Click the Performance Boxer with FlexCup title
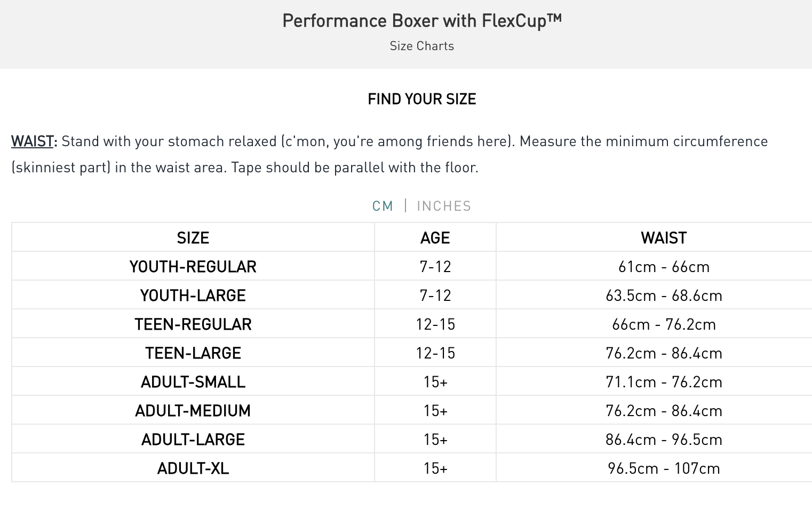Screen dimensions: 812x510 (421, 21)
